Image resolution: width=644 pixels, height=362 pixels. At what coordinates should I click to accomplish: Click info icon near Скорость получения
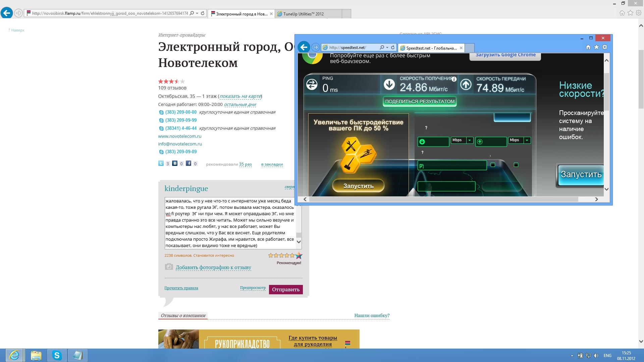454,79
